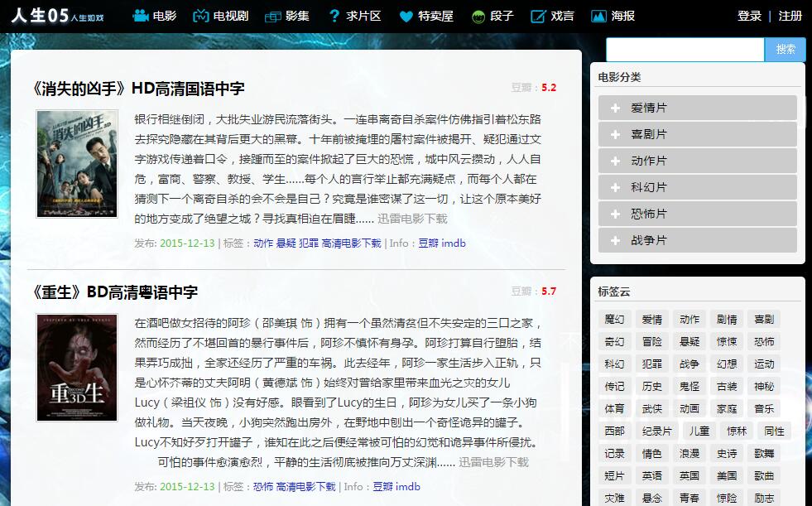Click the movie camera icon beside 电影

(139, 15)
